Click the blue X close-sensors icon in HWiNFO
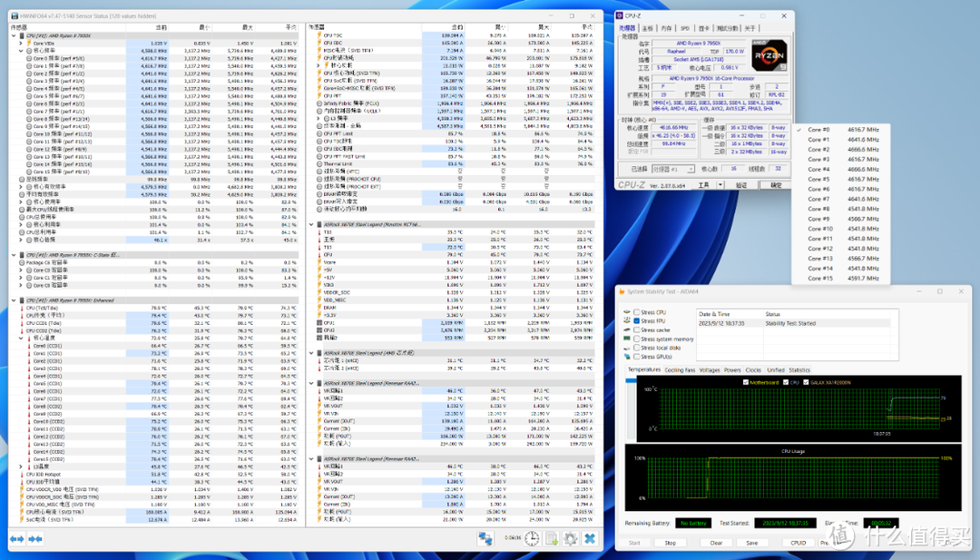 tap(590, 539)
